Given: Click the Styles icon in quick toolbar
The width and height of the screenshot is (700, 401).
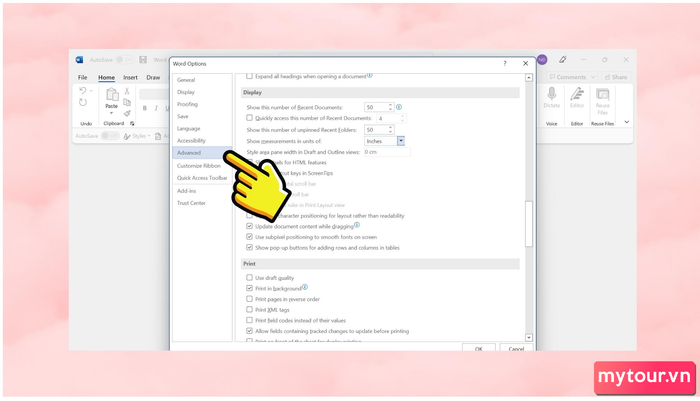Looking at the screenshot, I should pos(127,136).
